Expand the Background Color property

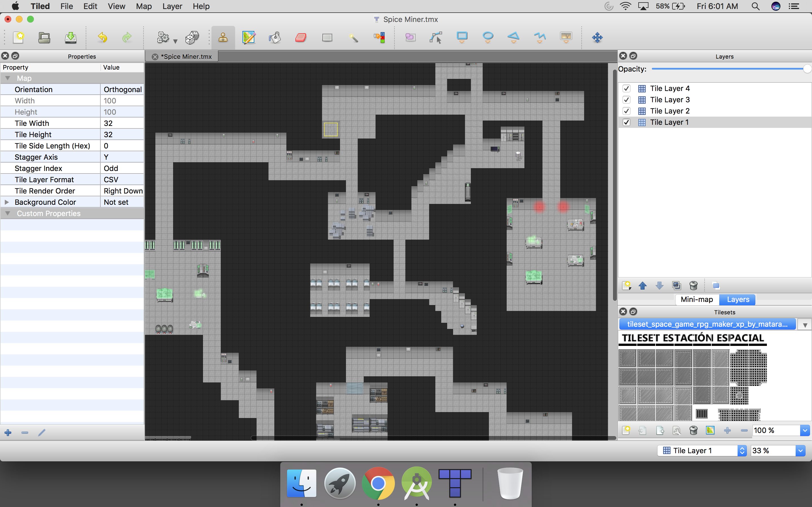[7, 202]
